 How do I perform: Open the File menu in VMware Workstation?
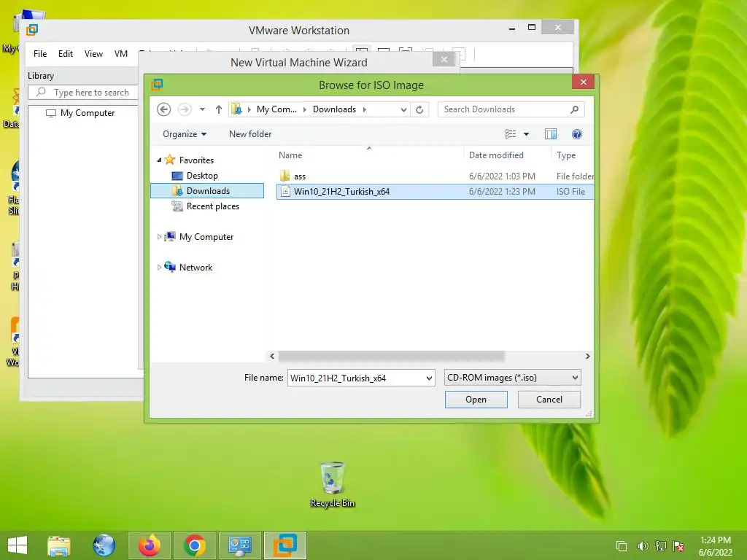pos(40,54)
